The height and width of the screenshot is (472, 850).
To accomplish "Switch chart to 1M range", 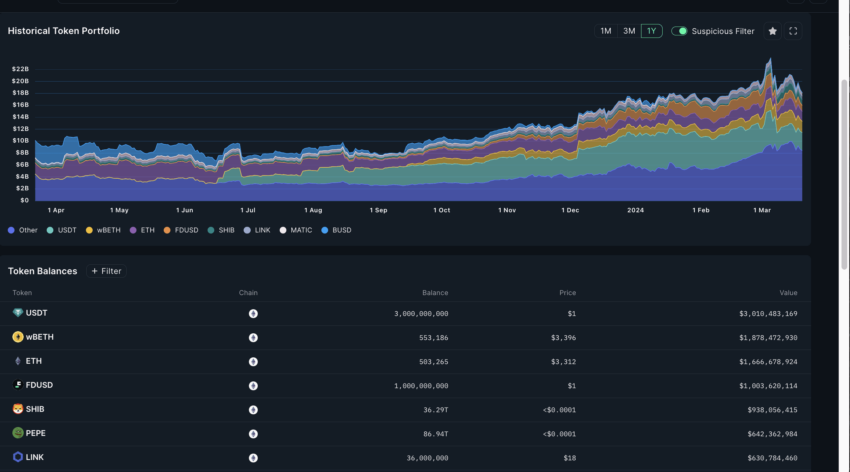I will pyautogui.click(x=605, y=31).
